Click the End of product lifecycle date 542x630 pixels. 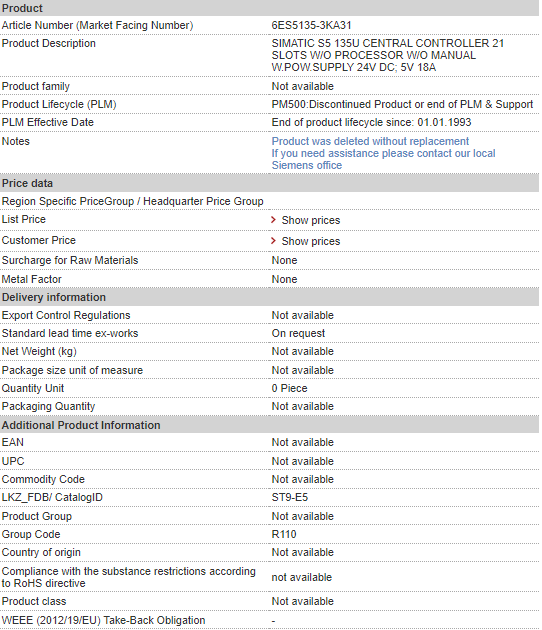click(371, 123)
